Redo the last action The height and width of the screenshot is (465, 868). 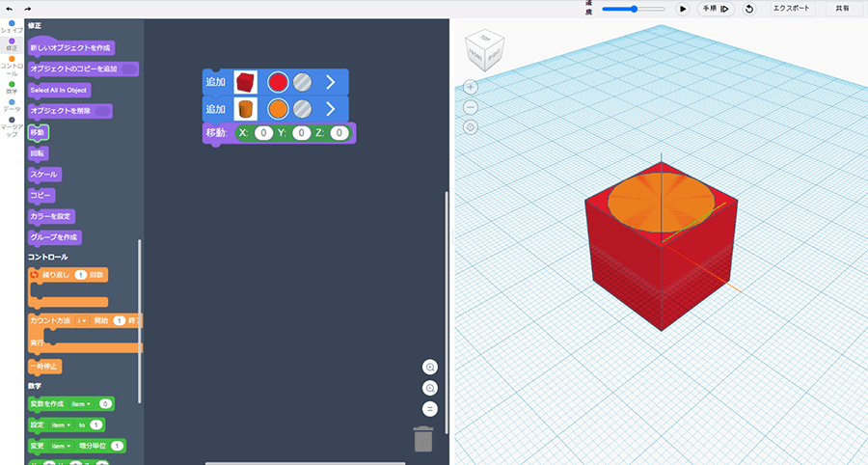[28, 9]
